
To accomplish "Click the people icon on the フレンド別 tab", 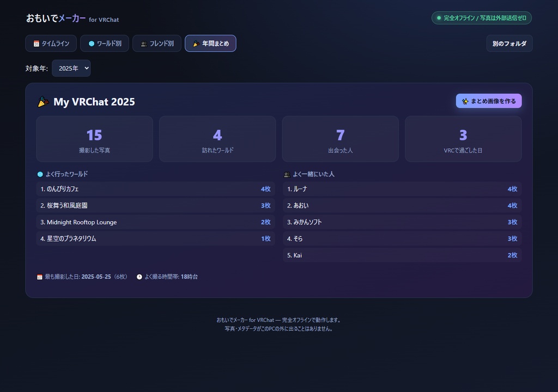I will point(144,44).
